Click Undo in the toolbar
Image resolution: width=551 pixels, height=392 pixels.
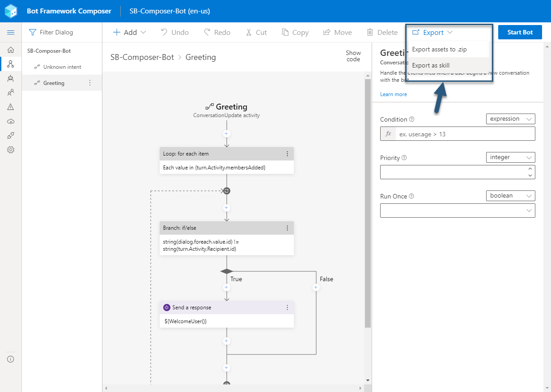(175, 32)
